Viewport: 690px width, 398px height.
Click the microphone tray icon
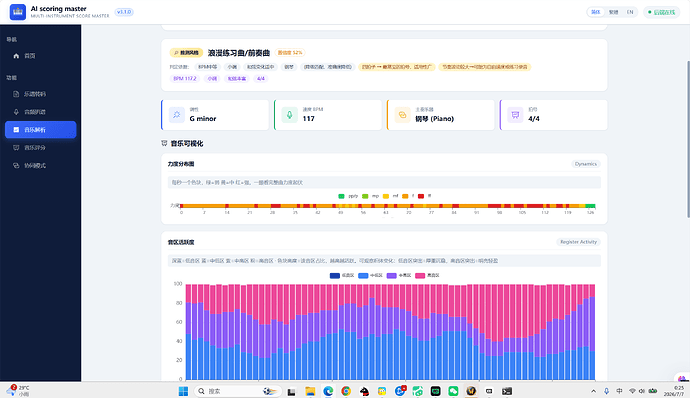606,391
